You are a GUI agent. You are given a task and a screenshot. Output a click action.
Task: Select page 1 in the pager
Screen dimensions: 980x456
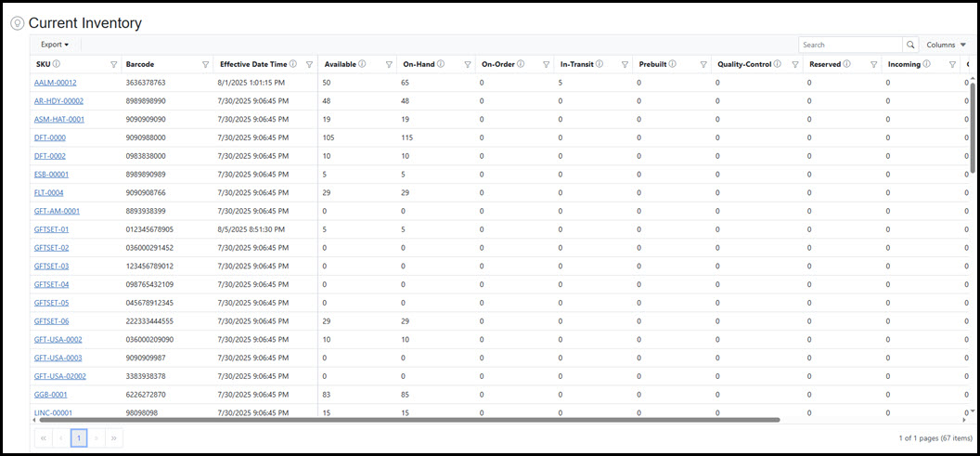[79, 437]
